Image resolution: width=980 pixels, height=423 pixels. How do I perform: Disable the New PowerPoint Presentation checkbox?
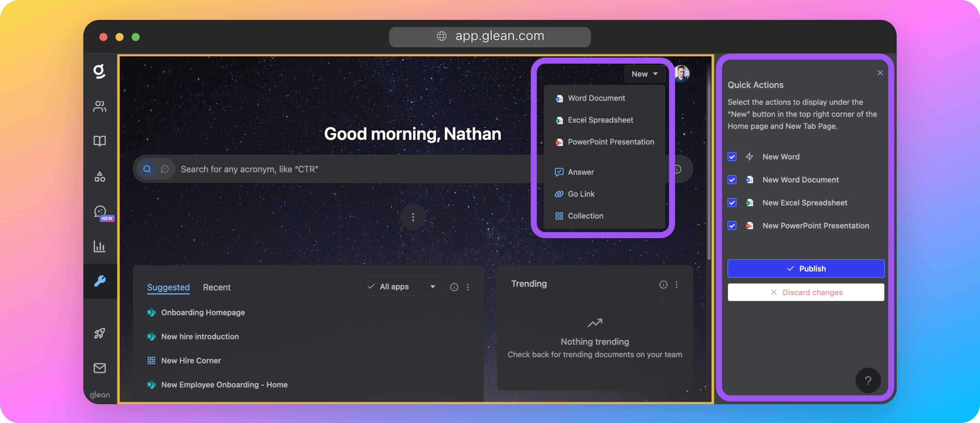coord(732,226)
